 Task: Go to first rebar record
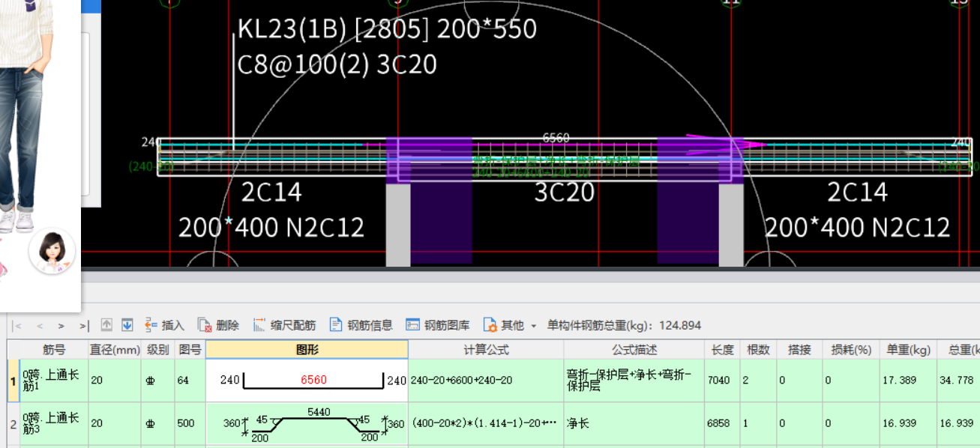tap(18, 326)
